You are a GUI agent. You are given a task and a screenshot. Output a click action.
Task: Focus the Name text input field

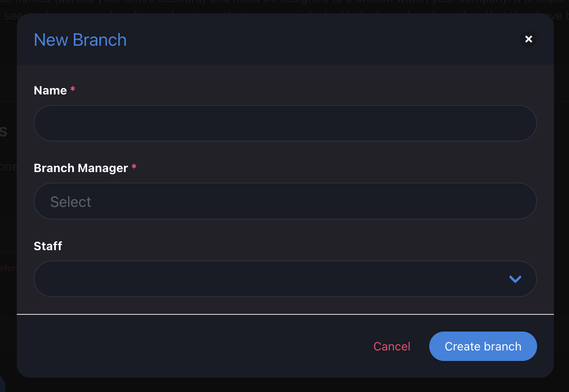pos(285,123)
